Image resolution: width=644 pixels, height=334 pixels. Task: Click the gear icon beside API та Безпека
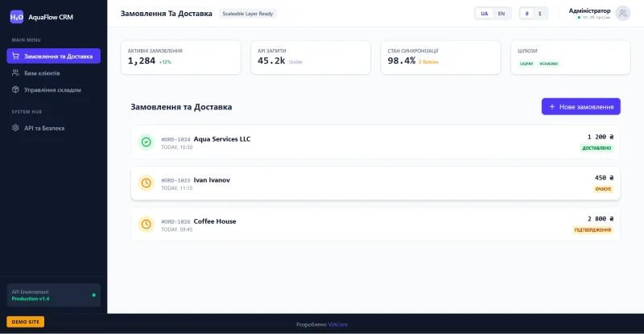(x=15, y=128)
